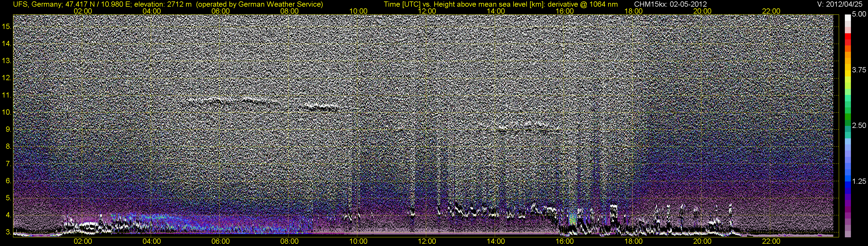This screenshot has height=246, width=868.
Task: Click the height label '10.' on the axis
Action: point(7,112)
